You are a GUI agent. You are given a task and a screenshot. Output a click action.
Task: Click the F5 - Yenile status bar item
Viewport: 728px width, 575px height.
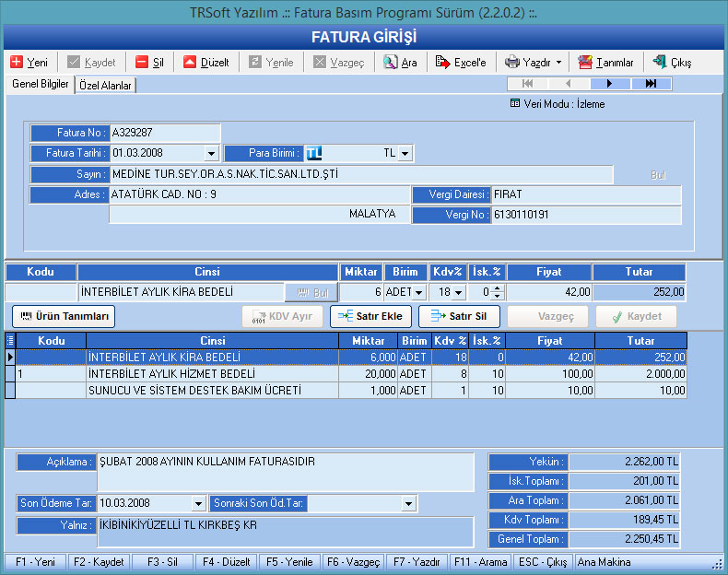pos(289,562)
